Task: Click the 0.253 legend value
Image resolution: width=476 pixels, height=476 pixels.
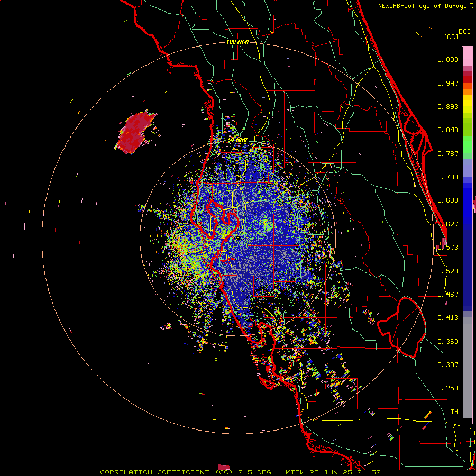Action: click(x=448, y=388)
